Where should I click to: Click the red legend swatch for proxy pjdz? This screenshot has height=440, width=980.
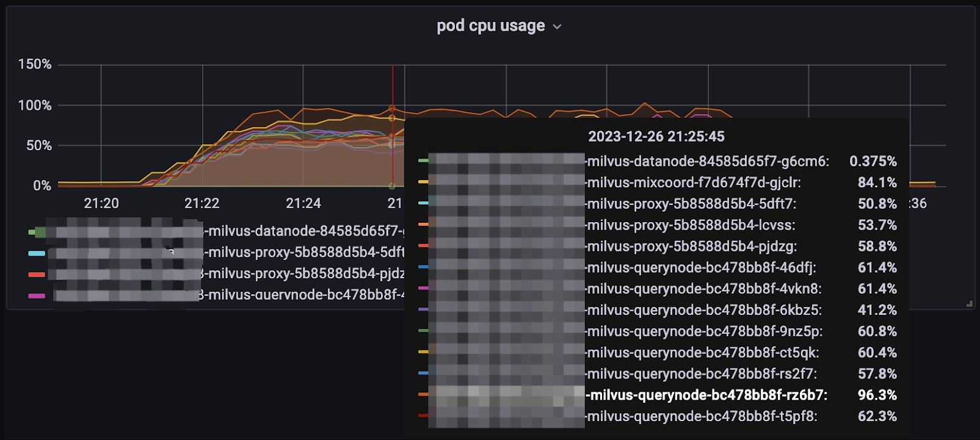[37, 274]
